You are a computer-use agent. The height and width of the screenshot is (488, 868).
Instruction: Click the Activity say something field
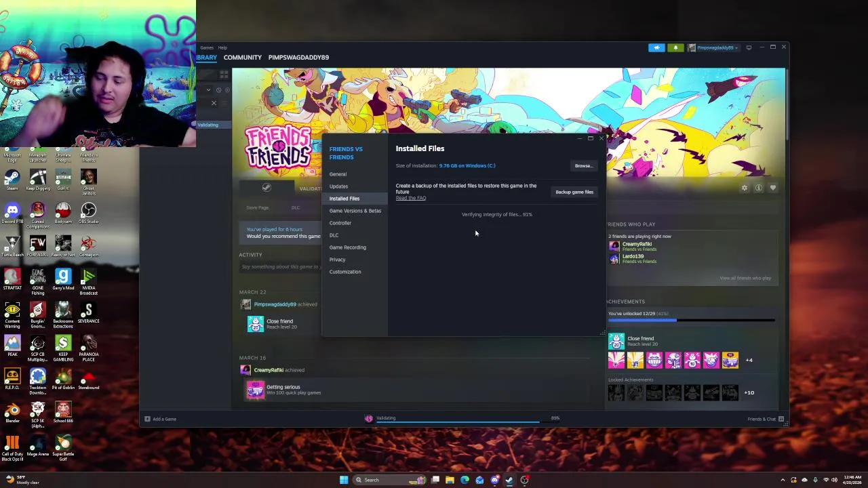tap(279, 266)
